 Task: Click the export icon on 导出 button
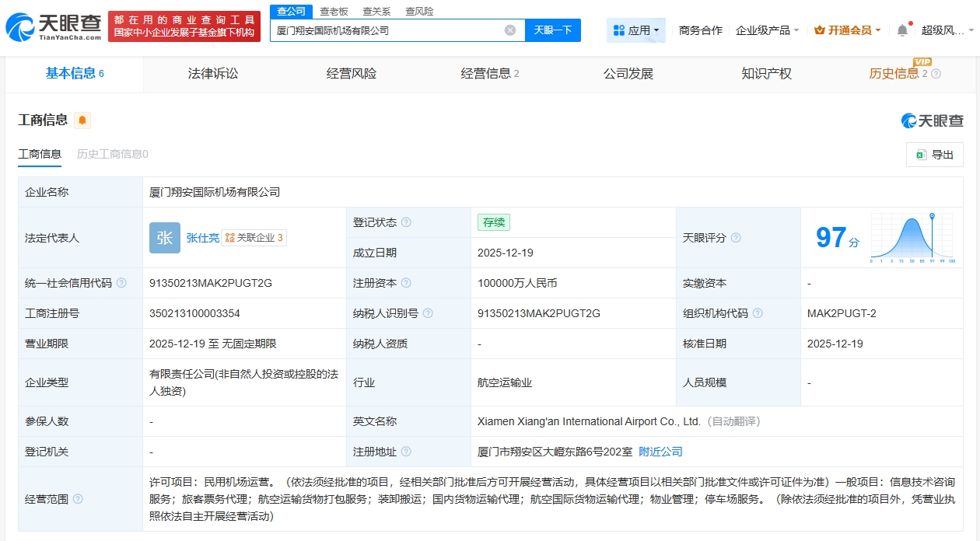tap(921, 155)
